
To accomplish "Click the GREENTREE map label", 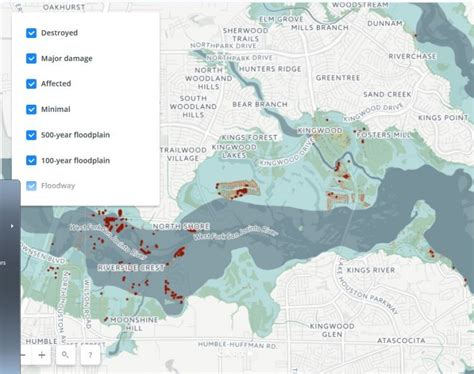I will [338, 78].
